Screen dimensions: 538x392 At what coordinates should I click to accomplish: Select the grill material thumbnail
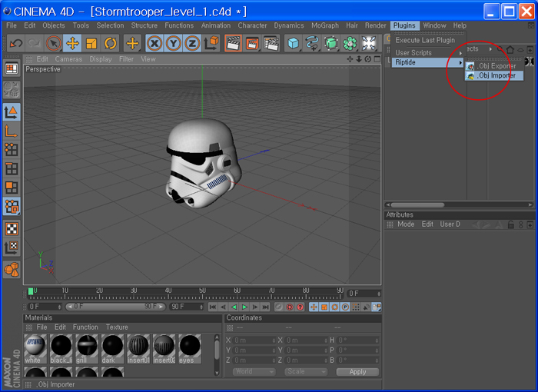(x=87, y=349)
